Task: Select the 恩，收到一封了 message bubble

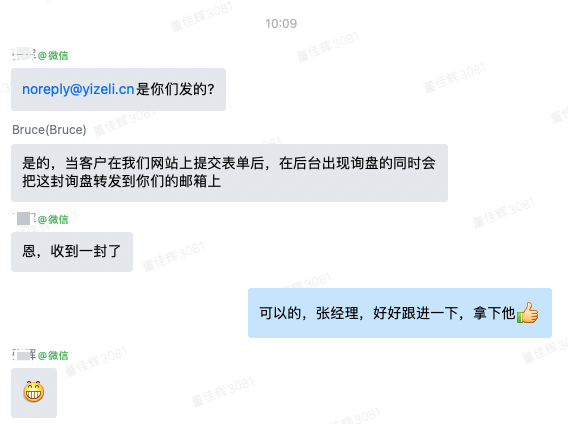Action: click(72, 252)
